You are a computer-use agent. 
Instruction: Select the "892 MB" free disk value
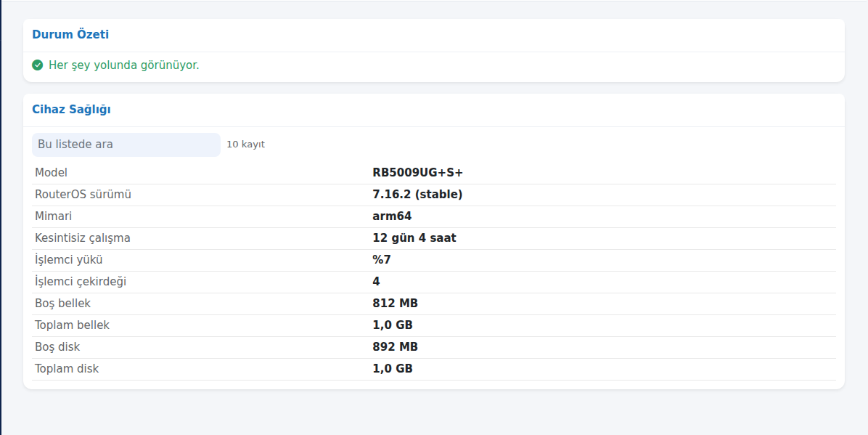click(396, 347)
